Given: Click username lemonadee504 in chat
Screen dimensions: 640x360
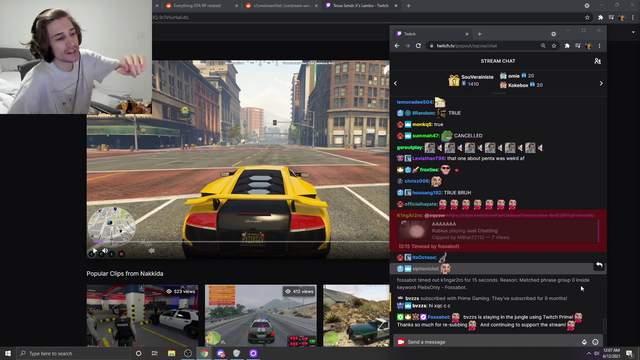Looking at the screenshot, I should coord(415,102).
